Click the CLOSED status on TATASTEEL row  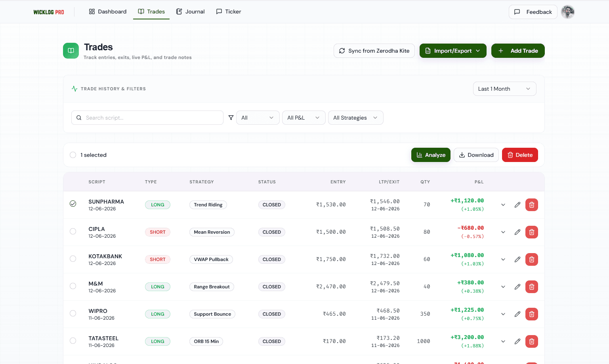click(x=272, y=341)
